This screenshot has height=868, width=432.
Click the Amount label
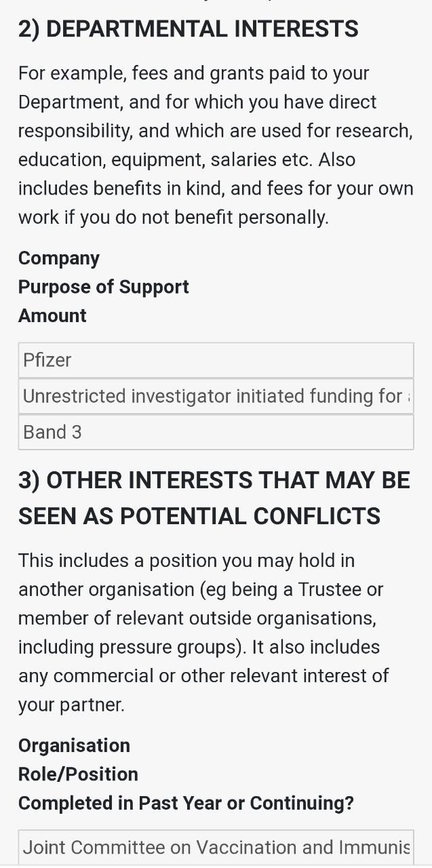tap(52, 315)
